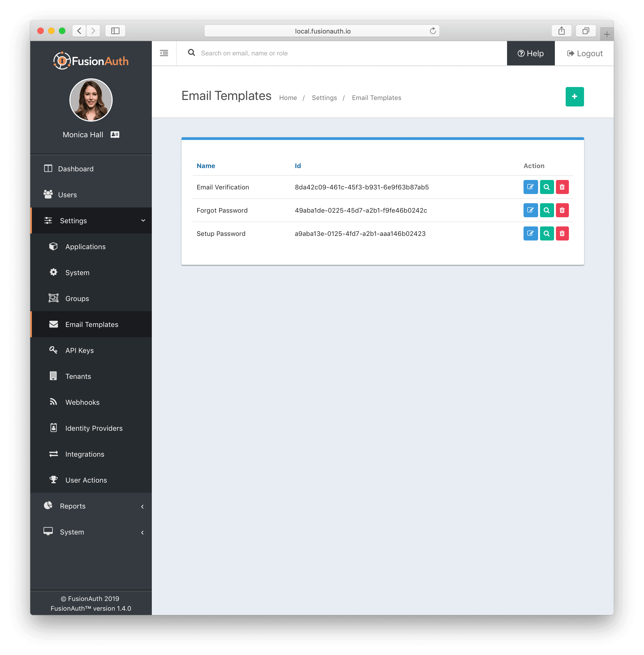The image size is (644, 655).
Task: Toggle the sidebar collapse control
Action: pyautogui.click(x=164, y=53)
